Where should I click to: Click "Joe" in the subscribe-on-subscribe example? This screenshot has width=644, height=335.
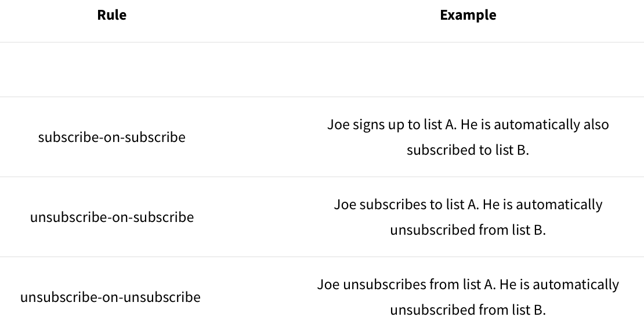pyautogui.click(x=338, y=125)
